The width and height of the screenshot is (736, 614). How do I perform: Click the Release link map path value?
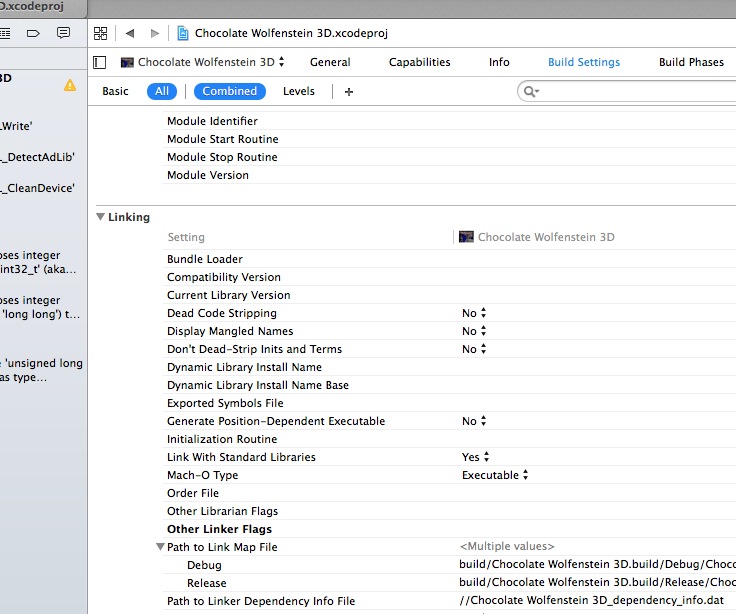597,582
